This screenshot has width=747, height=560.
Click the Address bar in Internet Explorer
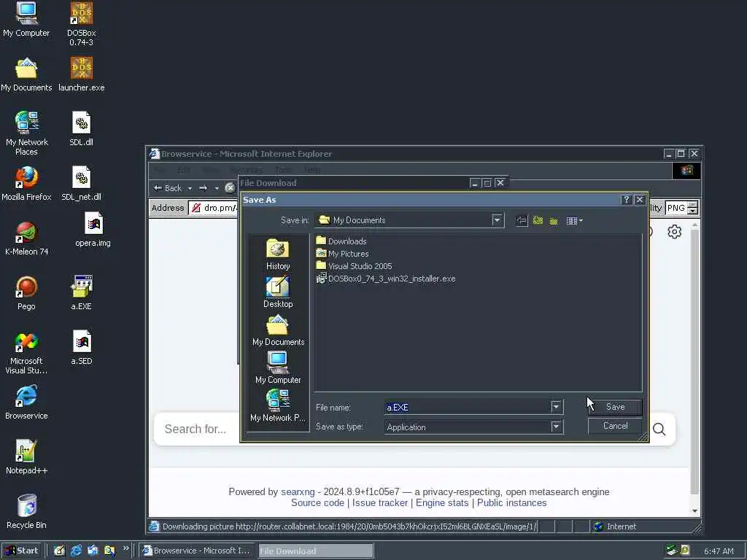pyautogui.click(x=214, y=208)
